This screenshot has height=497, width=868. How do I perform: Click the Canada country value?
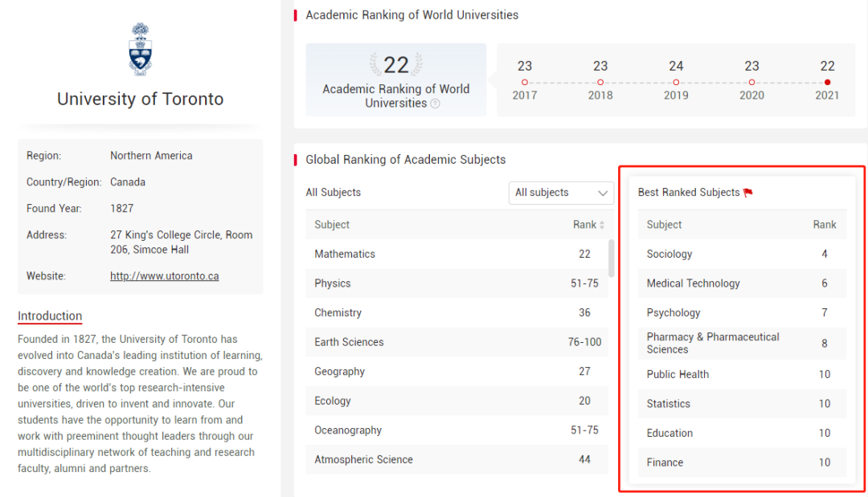[x=128, y=182]
